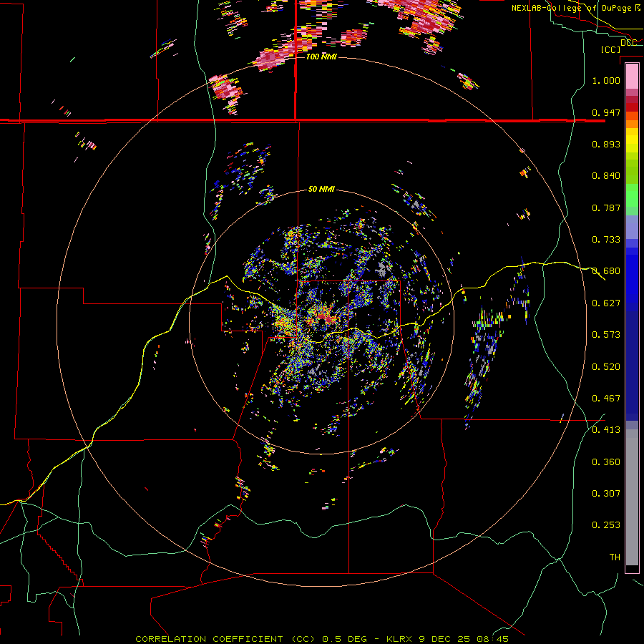The width and height of the screenshot is (644, 644).
Task: Click the "TH" threshold label
Action: coord(615,557)
